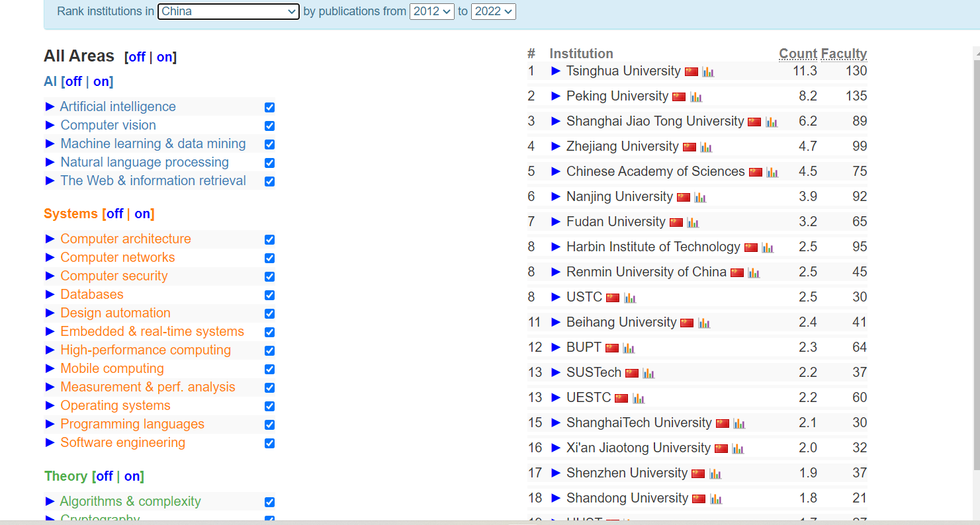Click the China flag beside Shandong University
The height and width of the screenshot is (525, 980).
699,499
